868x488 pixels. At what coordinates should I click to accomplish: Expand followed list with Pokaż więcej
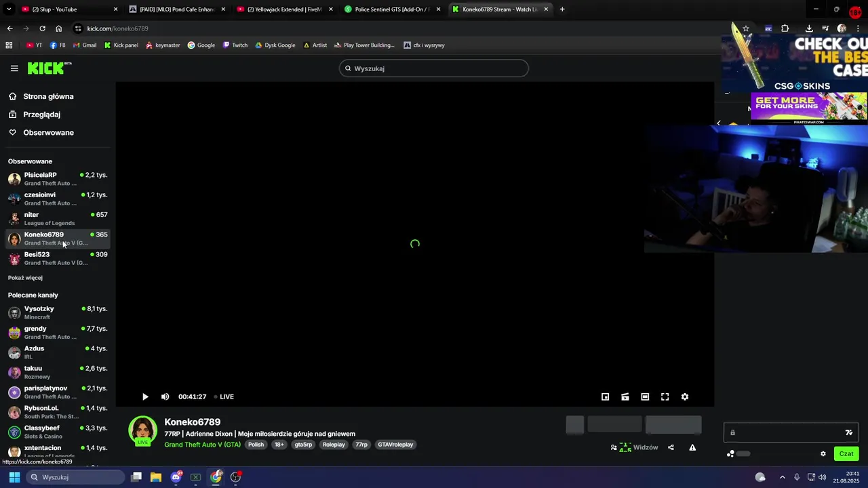click(x=25, y=278)
